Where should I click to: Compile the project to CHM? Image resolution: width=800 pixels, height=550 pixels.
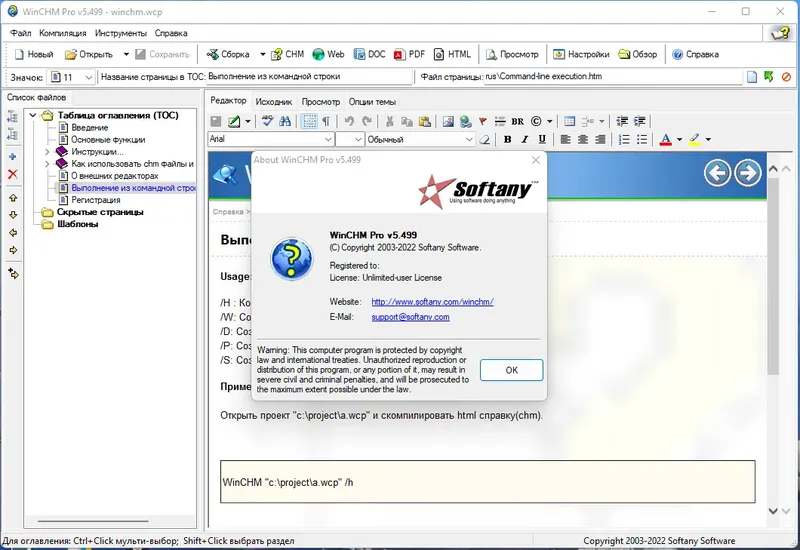pos(287,54)
